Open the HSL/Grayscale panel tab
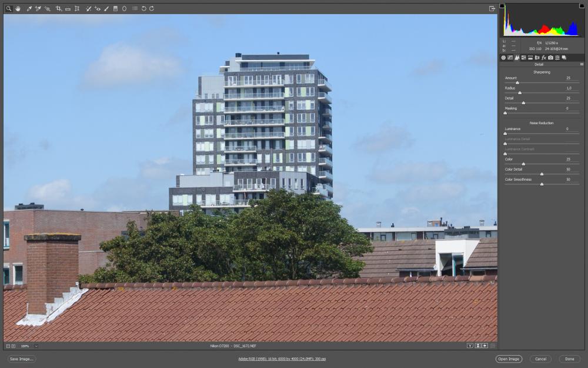The width and height of the screenshot is (588, 368). coord(523,58)
